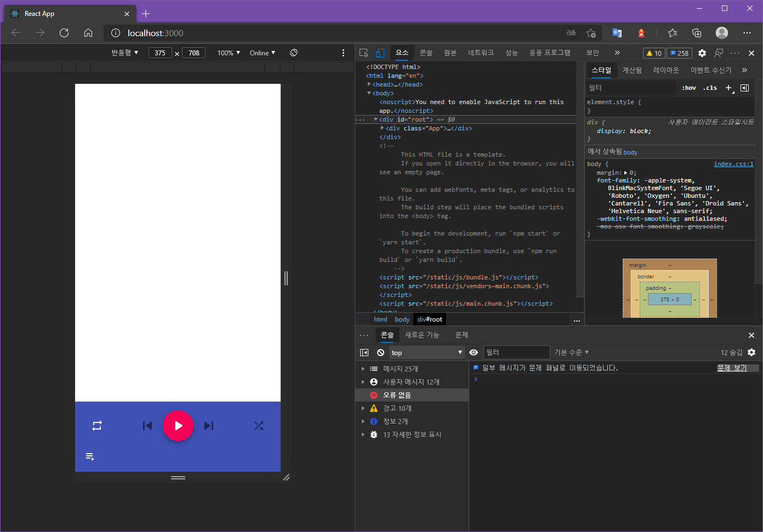The height and width of the screenshot is (532, 763).
Task: Clear the console icon
Action: tap(380, 352)
